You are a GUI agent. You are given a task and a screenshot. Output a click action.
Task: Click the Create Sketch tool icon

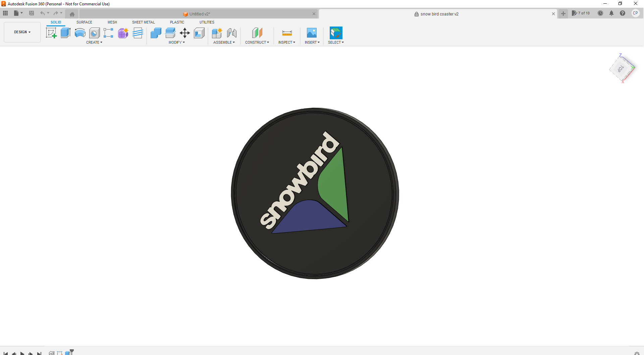51,33
